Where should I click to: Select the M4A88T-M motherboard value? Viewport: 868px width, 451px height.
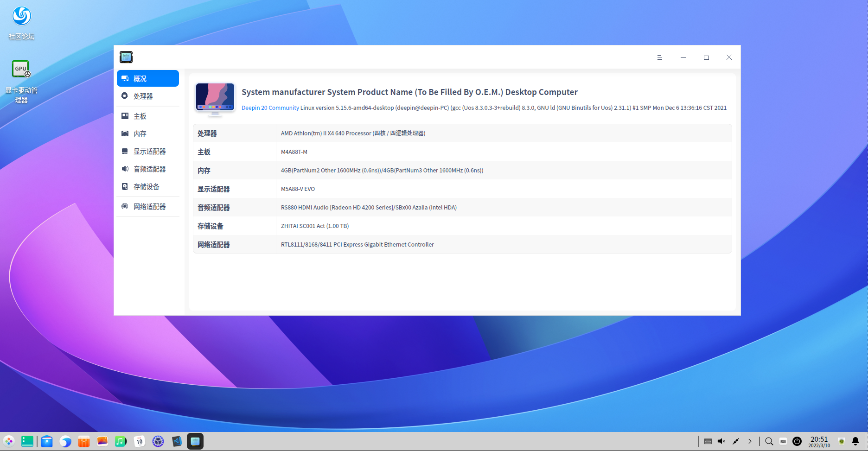294,152
